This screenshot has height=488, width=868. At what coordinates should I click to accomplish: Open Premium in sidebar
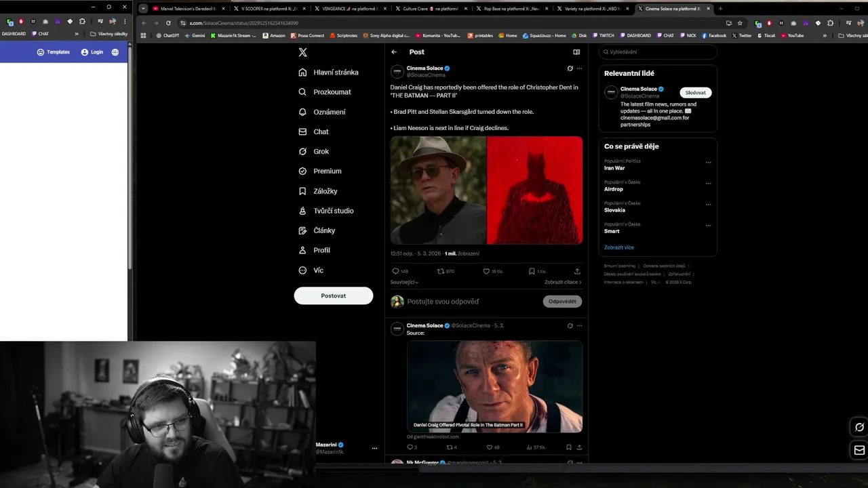coord(320,171)
